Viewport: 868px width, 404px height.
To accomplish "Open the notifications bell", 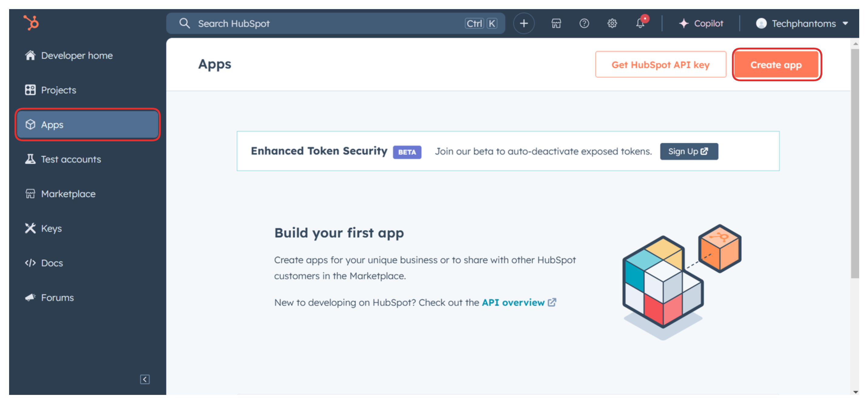I will (x=640, y=23).
